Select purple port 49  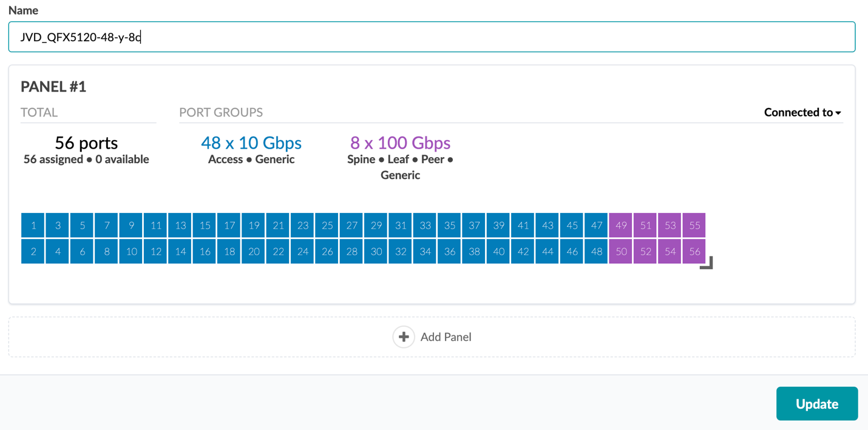(621, 226)
